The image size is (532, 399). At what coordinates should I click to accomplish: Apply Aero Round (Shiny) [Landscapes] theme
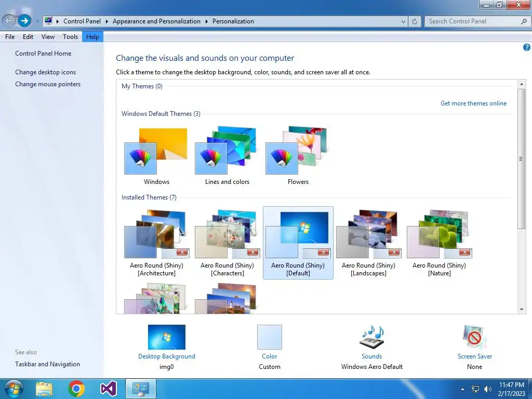point(368,243)
